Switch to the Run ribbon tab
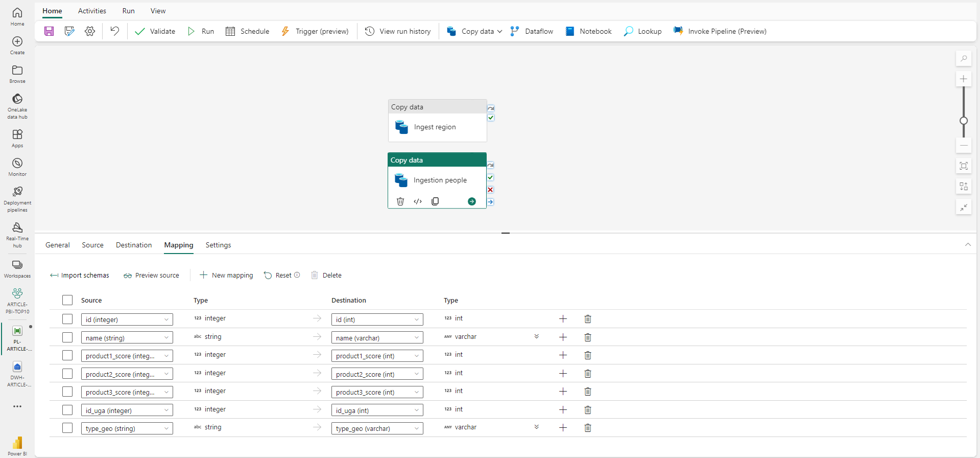This screenshot has width=980, height=458. click(x=129, y=11)
